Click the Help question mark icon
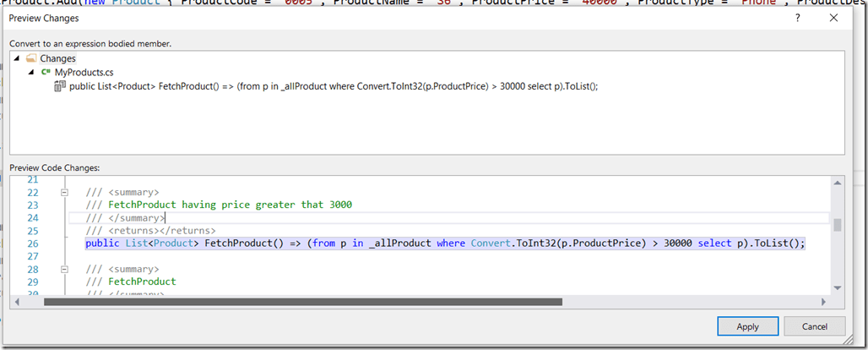Viewport: 868px width, 350px height. [797, 17]
